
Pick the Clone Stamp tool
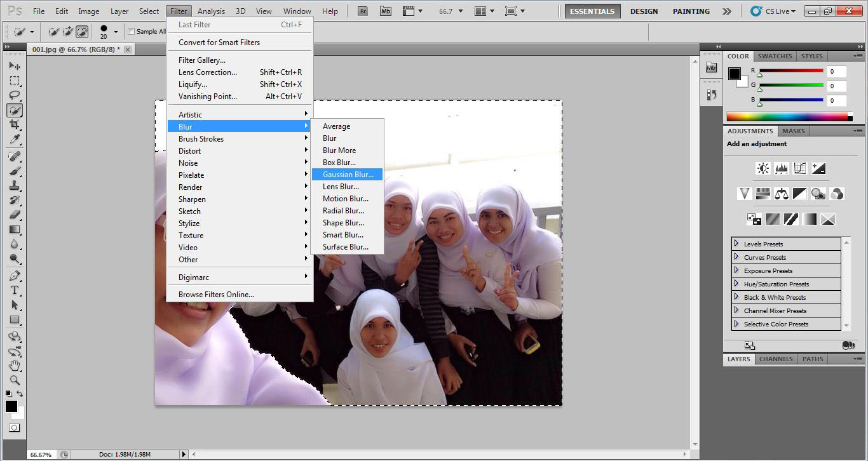point(15,185)
